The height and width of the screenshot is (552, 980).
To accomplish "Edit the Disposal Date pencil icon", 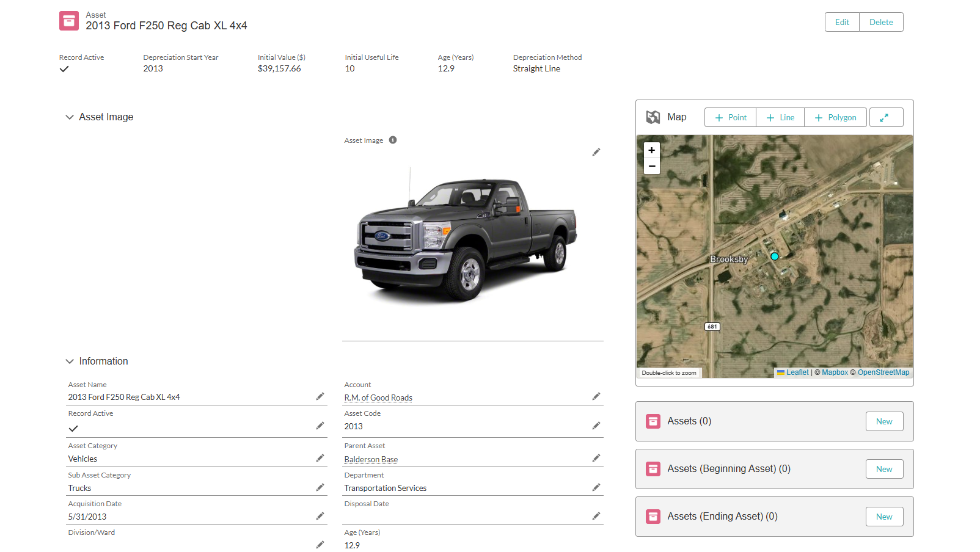I will click(x=596, y=516).
